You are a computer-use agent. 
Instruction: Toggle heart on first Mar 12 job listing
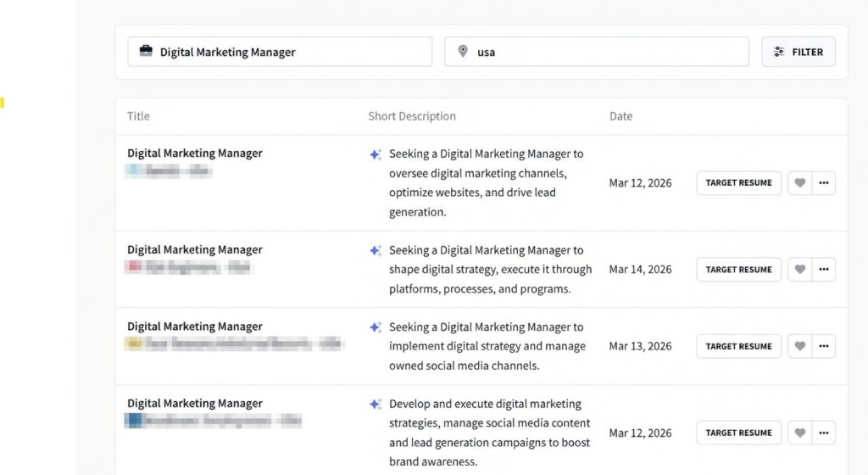point(799,183)
